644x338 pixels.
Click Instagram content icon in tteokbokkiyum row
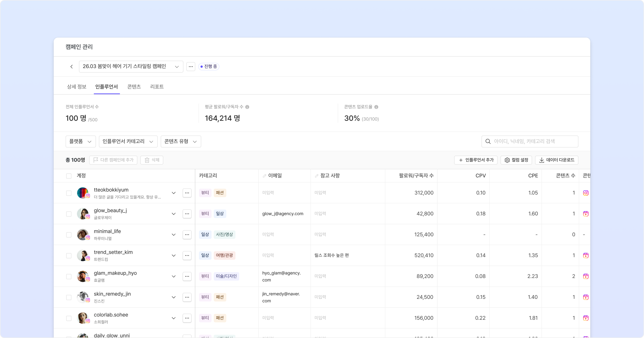[586, 193]
